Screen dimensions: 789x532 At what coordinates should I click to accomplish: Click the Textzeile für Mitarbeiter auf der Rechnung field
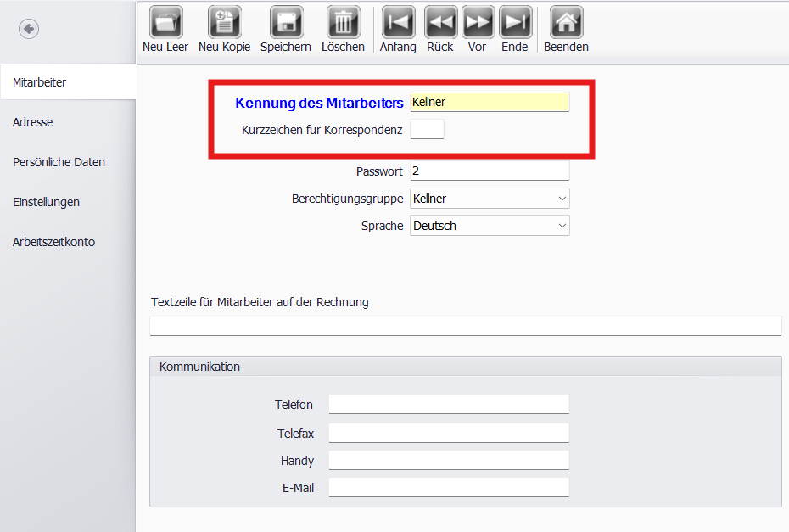tap(466, 326)
